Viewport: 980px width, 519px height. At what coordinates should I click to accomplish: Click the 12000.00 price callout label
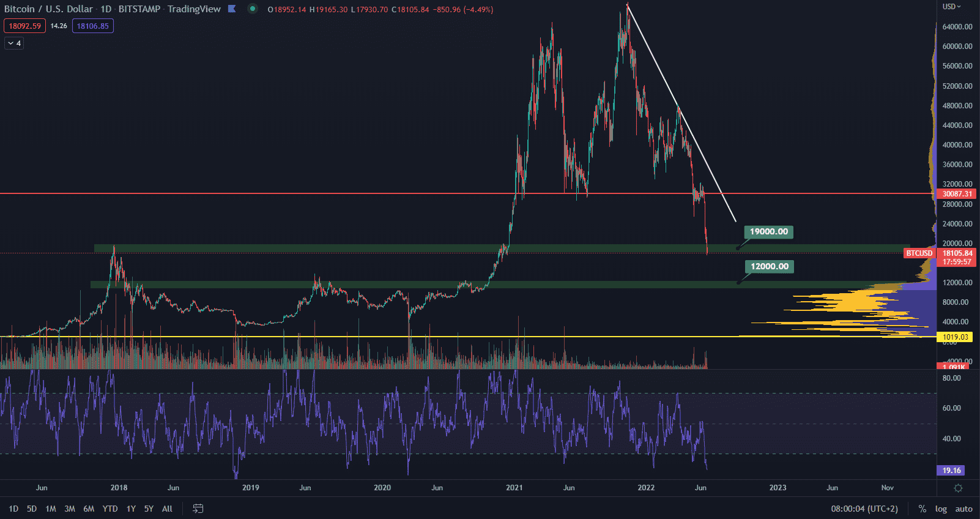click(x=770, y=267)
